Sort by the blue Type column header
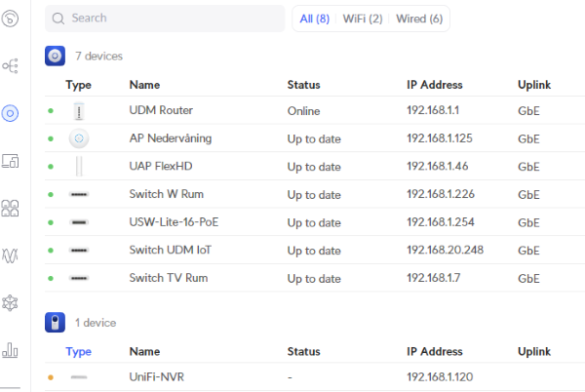Viewport: 585px width, 392px height. 78,352
